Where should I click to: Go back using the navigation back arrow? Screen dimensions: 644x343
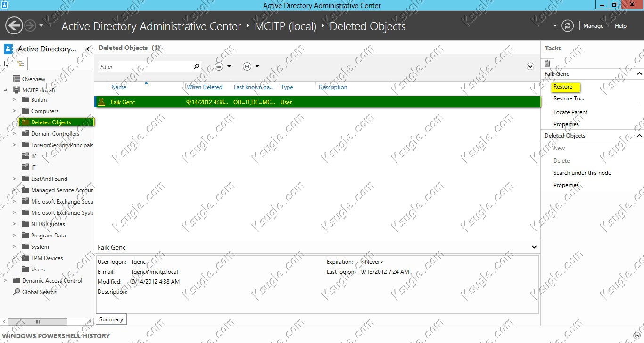click(x=14, y=25)
